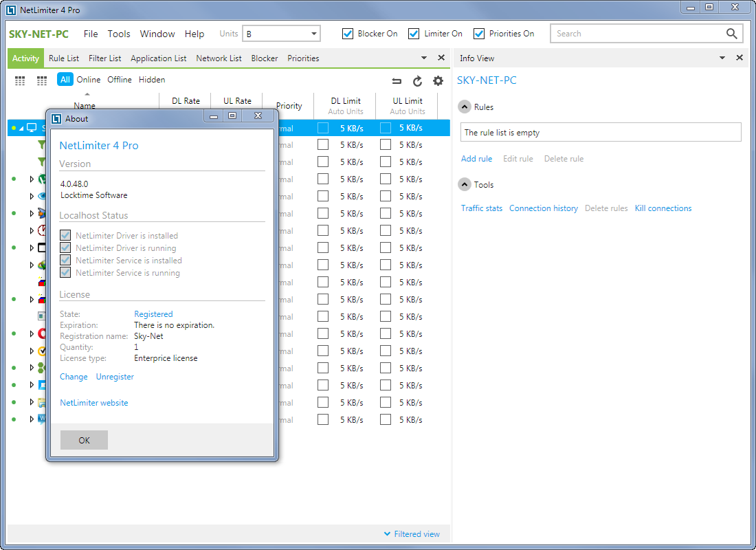The image size is (756, 550).
Task: Show only Online items
Action: point(88,80)
